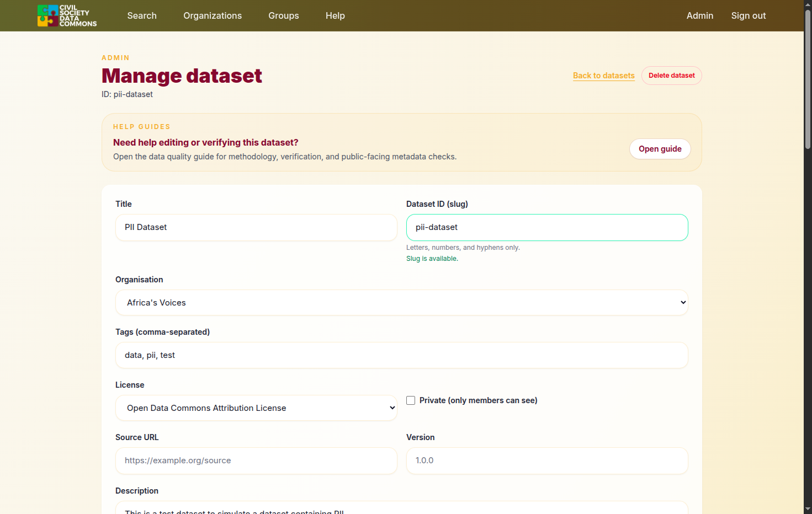Click the 'ID: pii-dataset' text
Image resolution: width=812 pixels, height=514 pixels.
[127, 94]
